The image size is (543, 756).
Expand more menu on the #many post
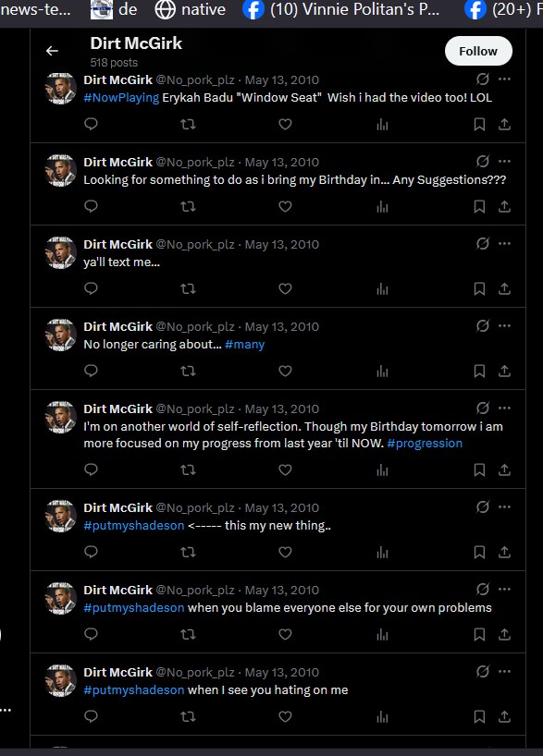coord(504,326)
